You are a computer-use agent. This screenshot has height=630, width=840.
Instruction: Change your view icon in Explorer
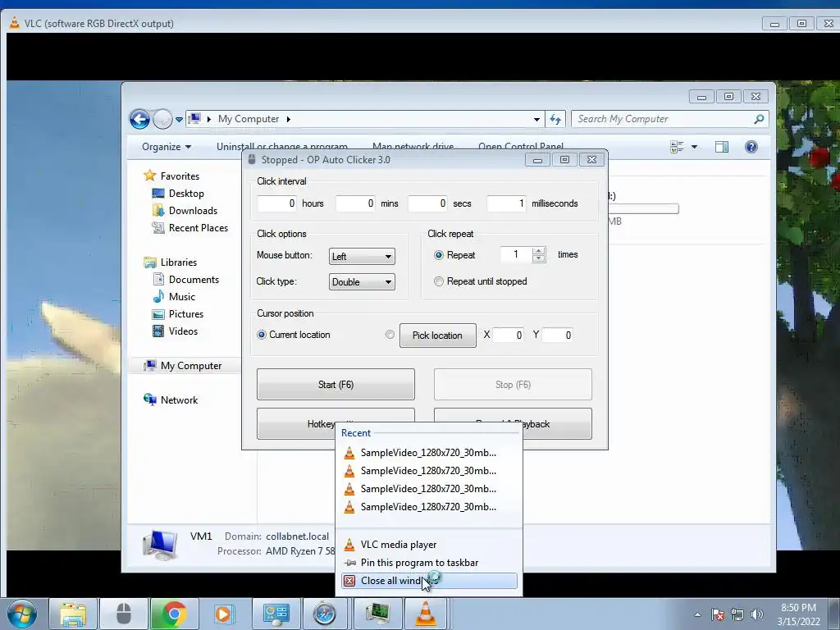tap(677, 147)
